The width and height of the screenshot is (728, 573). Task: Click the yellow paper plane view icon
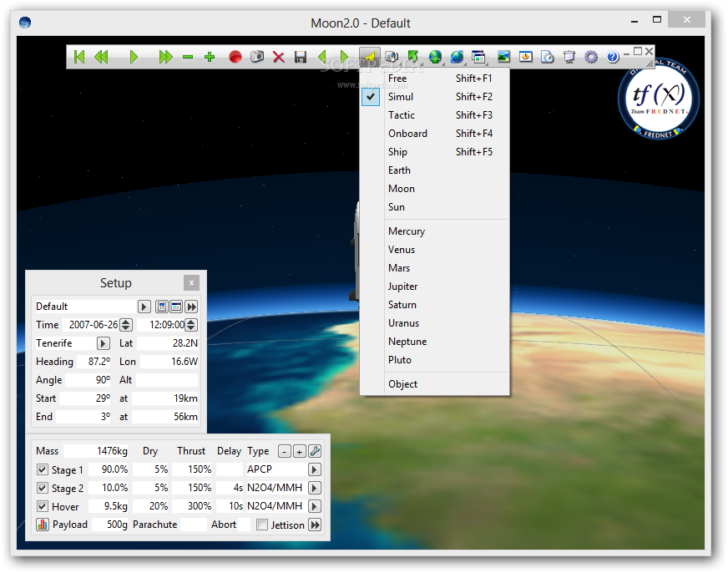tap(370, 57)
